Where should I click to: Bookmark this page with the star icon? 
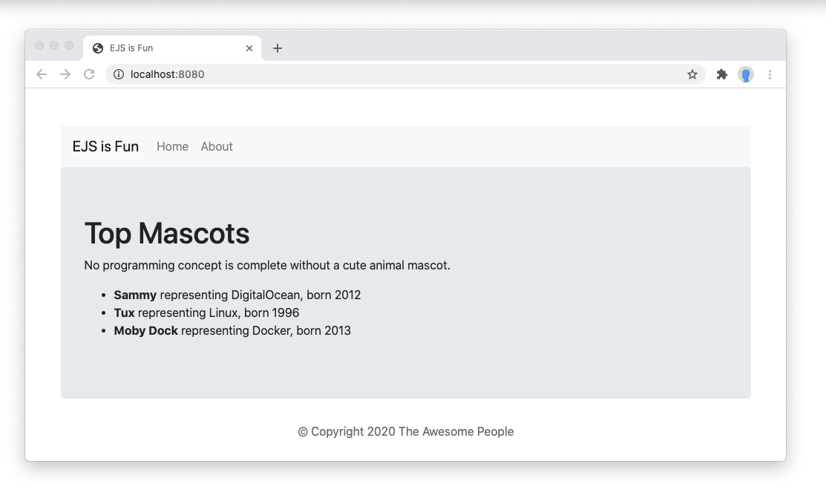click(692, 74)
